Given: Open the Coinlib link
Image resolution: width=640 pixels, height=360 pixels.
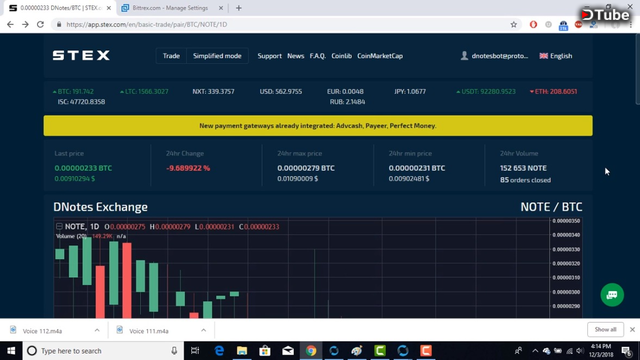Looking at the screenshot, I should [342, 56].
